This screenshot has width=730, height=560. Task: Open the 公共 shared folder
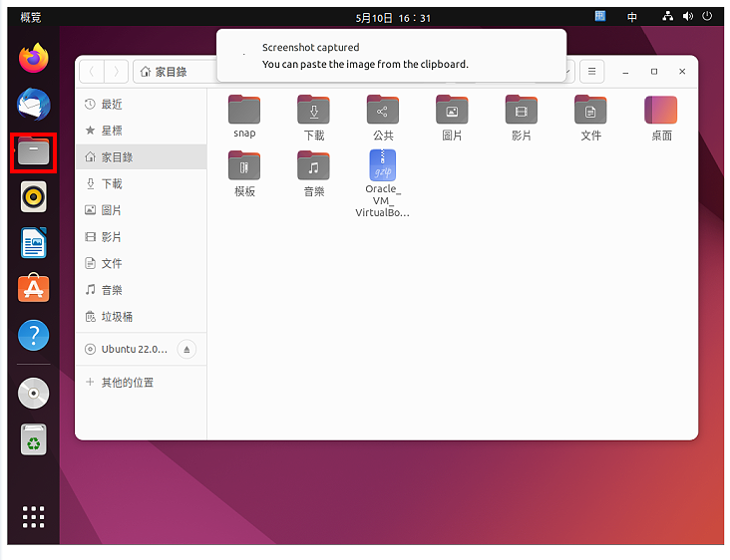click(x=383, y=118)
